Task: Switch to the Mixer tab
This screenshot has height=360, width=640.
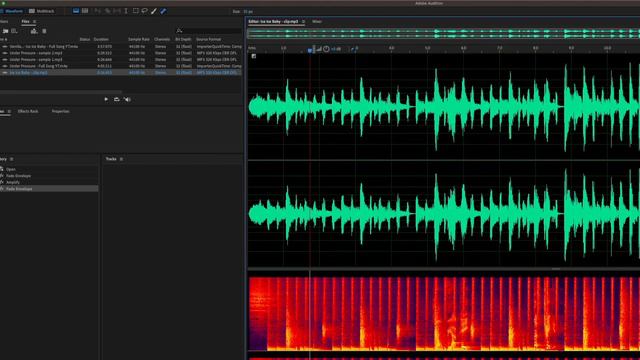Action: 317,21
